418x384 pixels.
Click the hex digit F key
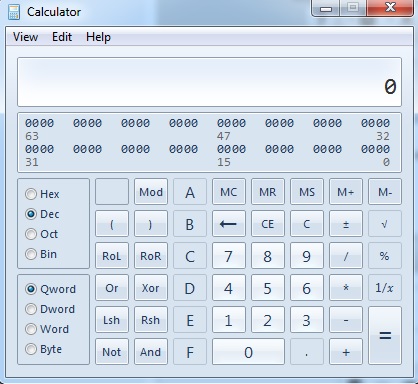[x=190, y=352]
